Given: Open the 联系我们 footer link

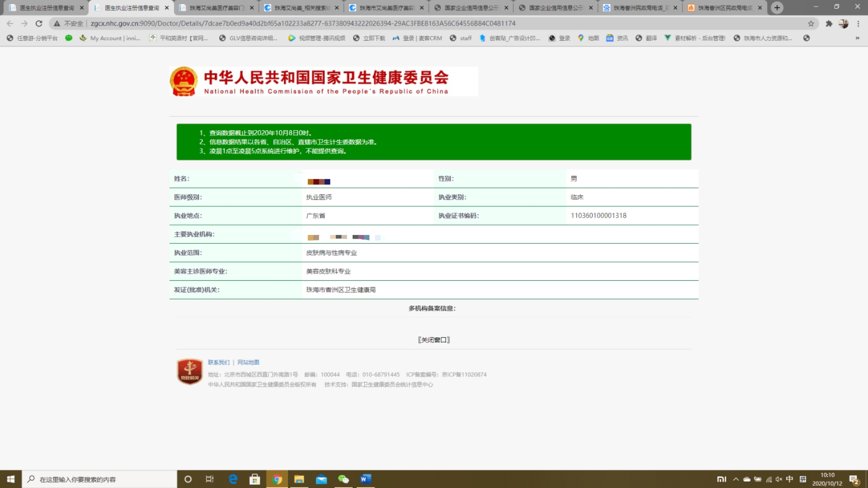Looking at the screenshot, I should coord(219,362).
